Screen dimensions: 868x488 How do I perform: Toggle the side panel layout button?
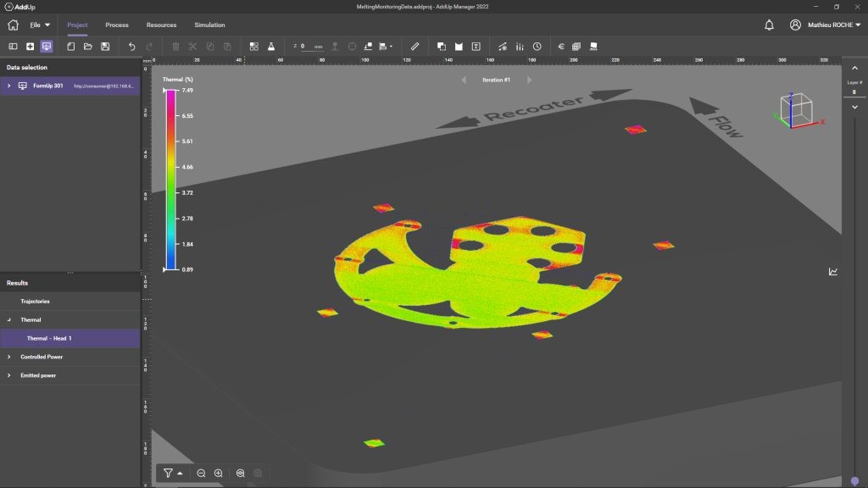click(x=13, y=47)
